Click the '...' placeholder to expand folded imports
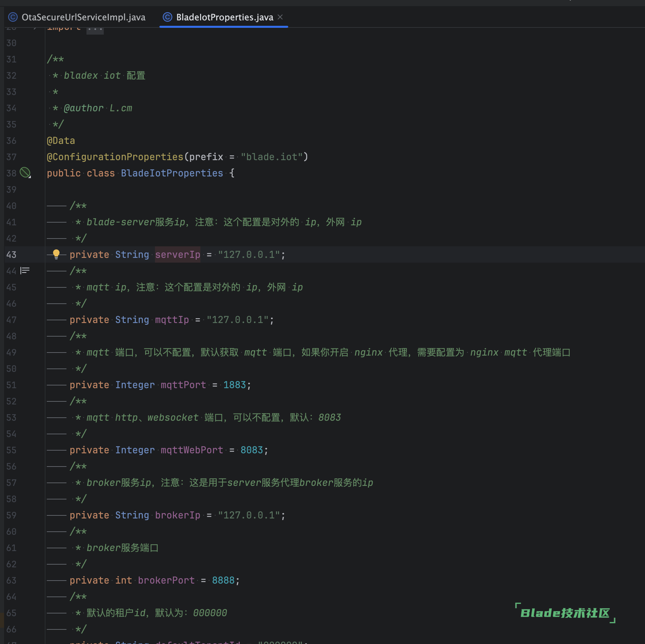The width and height of the screenshot is (645, 644). coord(94,29)
